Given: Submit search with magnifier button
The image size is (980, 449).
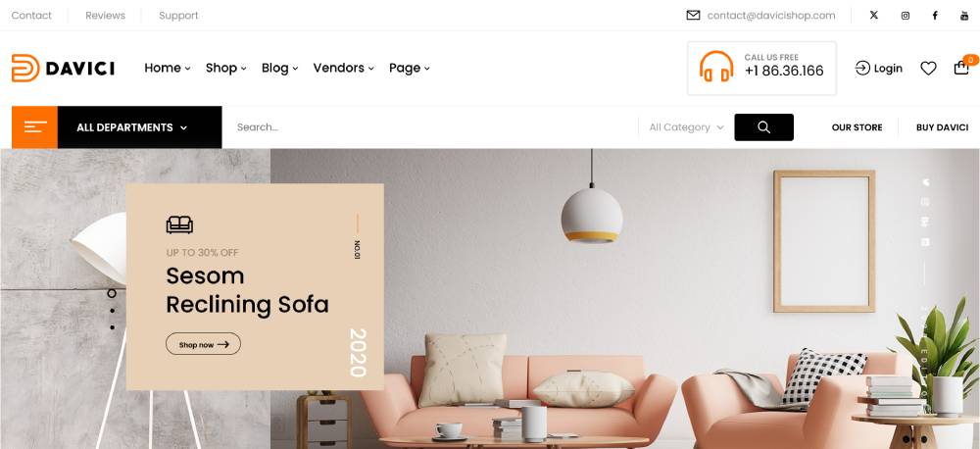Looking at the screenshot, I should 763,126.
